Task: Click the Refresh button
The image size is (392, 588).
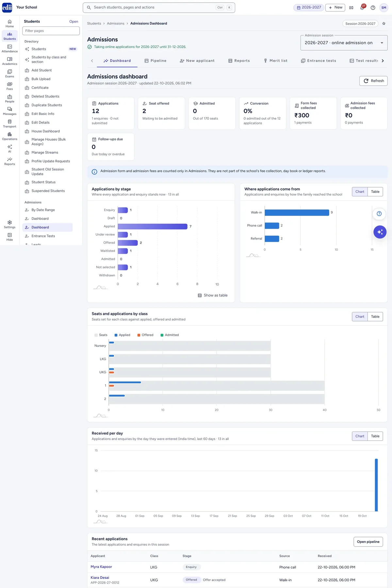Action: (x=373, y=81)
